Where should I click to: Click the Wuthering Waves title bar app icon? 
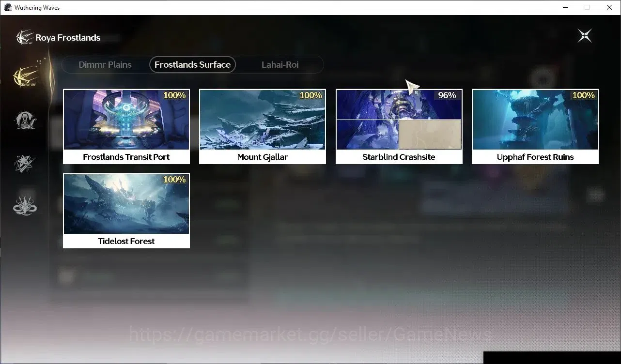pos(8,7)
